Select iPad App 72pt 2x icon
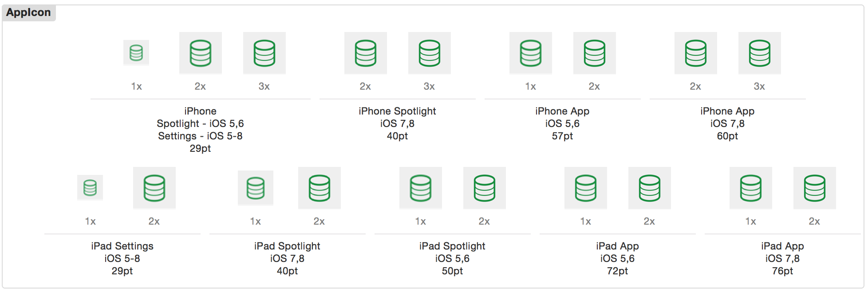868x293 pixels. point(649,188)
